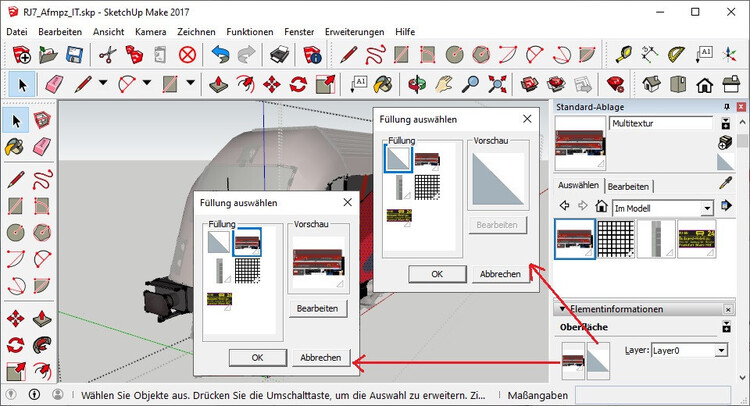Click OK in the upper Füllung dialog
Viewport: 750px width, 406px height.
click(437, 274)
